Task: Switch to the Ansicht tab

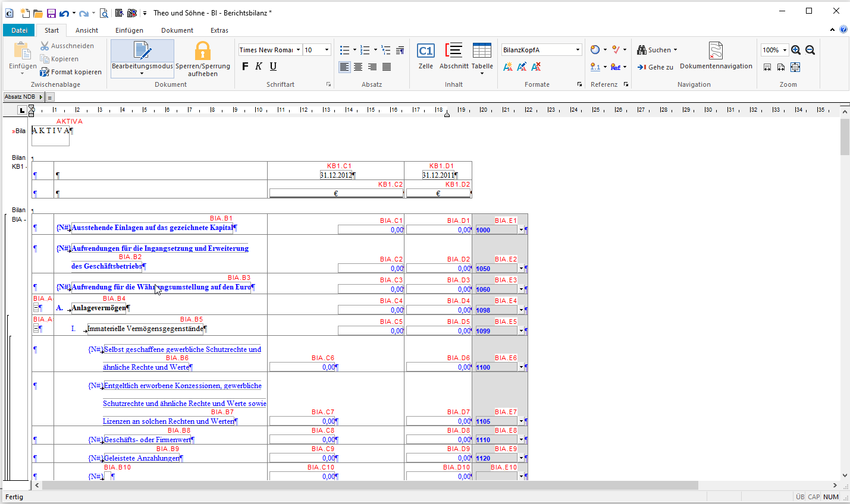Action: [x=87, y=30]
